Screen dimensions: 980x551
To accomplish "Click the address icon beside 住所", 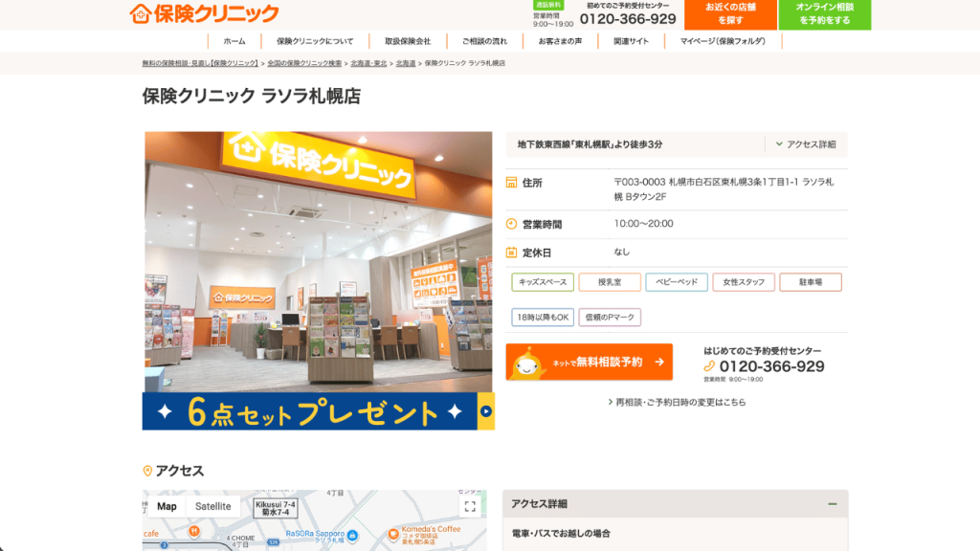I will click(x=511, y=183).
